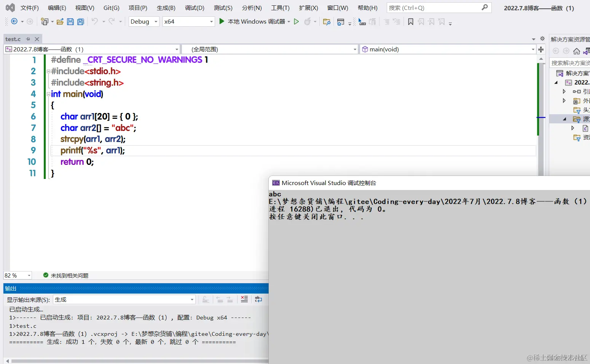Toggle word wrap in Output panel
The width and height of the screenshot is (590, 364).
(x=258, y=299)
